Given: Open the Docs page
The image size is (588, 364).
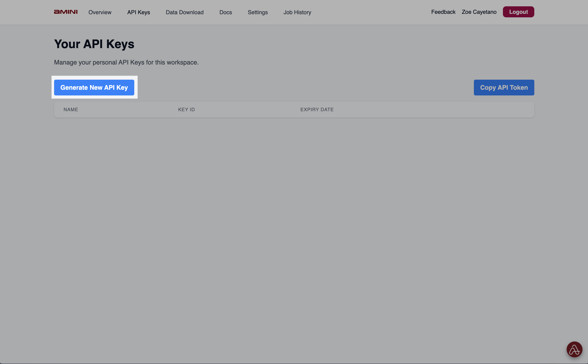Looking at the screenshot, I should [x=226, y=12].
